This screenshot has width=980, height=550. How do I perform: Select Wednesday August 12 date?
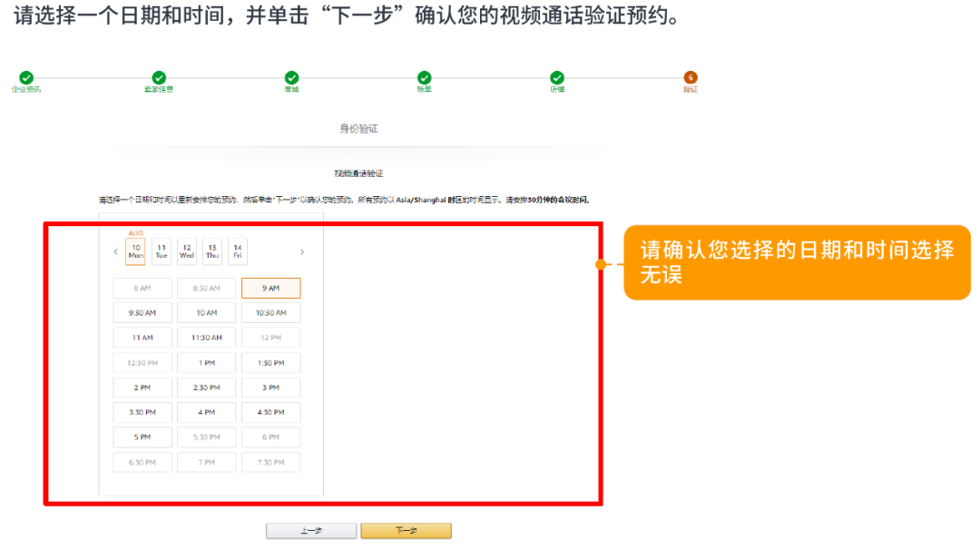coord(186,250)
